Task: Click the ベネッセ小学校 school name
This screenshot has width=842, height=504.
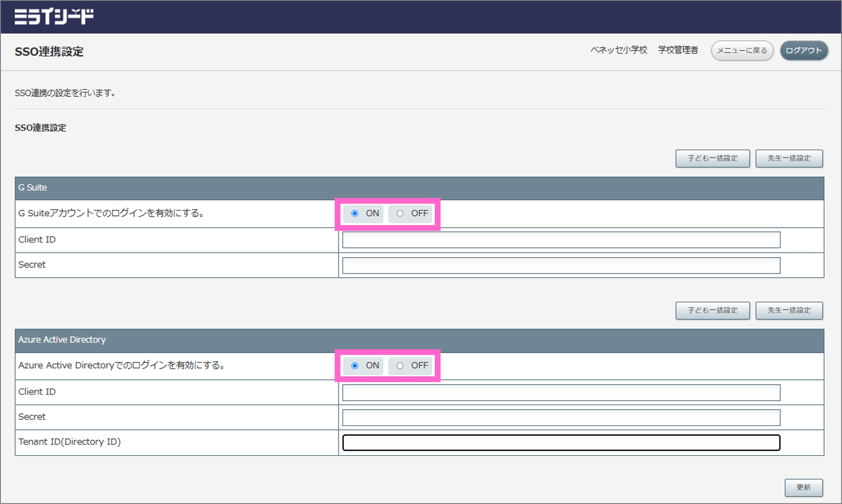Action: tap(619, 50)
